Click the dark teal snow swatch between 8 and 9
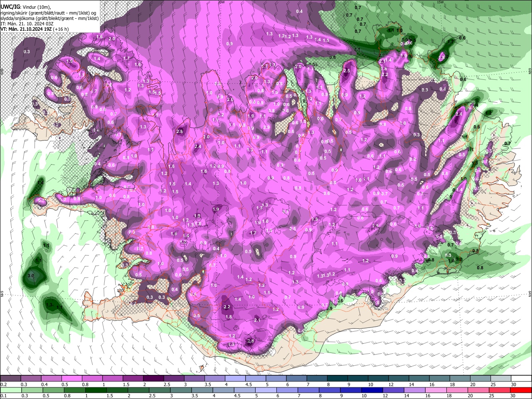Screen dimensions: 532x399 (337, 379)
